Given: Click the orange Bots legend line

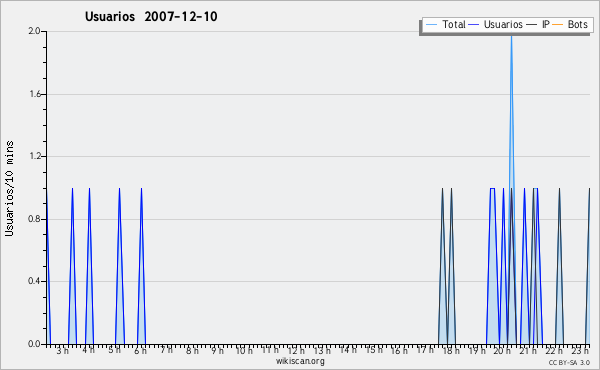Looking at the screenshot, I should tap(558, 25).
